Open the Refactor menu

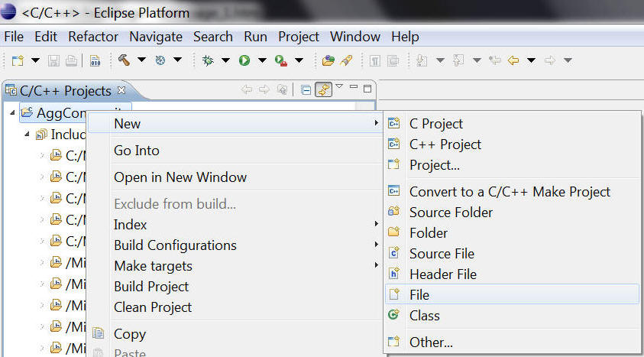[93, 37]
